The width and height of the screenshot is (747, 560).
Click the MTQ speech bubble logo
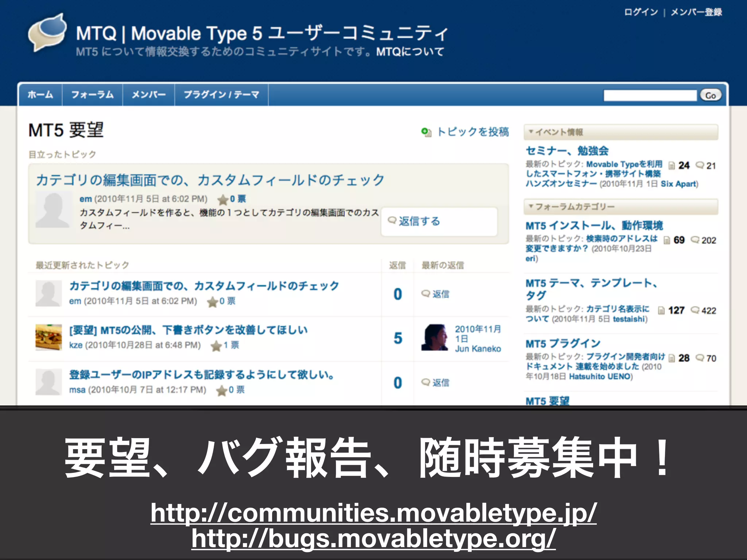tap(47, 32)
